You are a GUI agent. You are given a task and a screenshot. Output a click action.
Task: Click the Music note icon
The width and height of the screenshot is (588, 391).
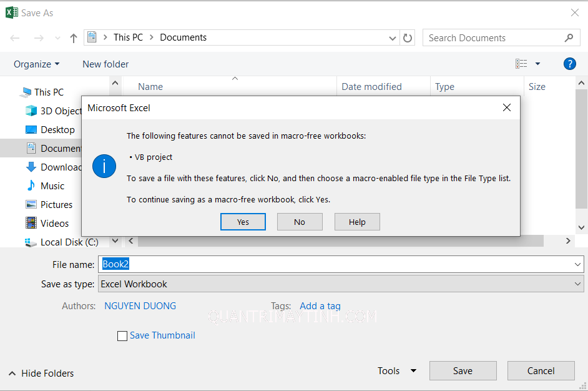(31, 186)
